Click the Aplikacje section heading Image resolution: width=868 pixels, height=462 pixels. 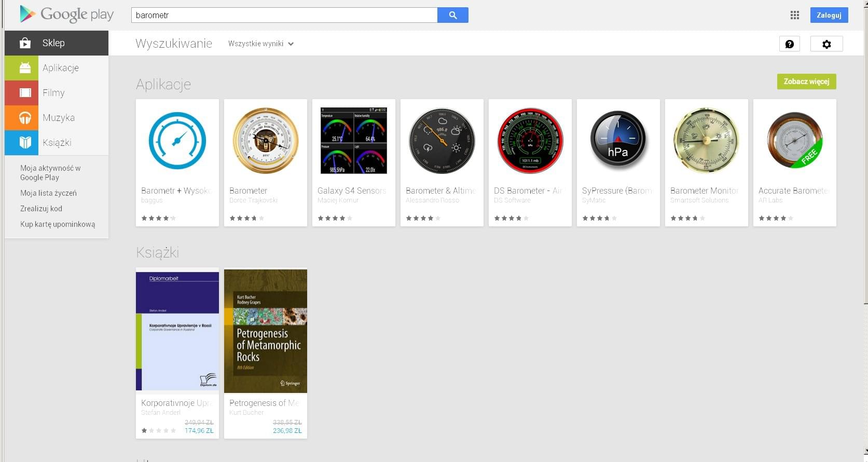click(x=163, y=84)
